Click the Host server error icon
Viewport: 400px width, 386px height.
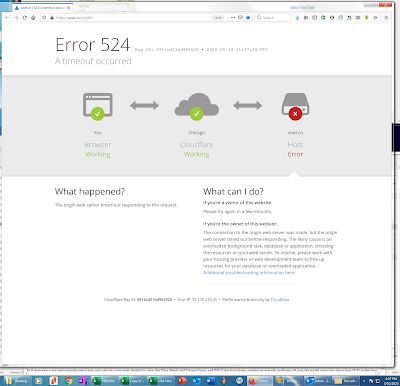(295, 106)
